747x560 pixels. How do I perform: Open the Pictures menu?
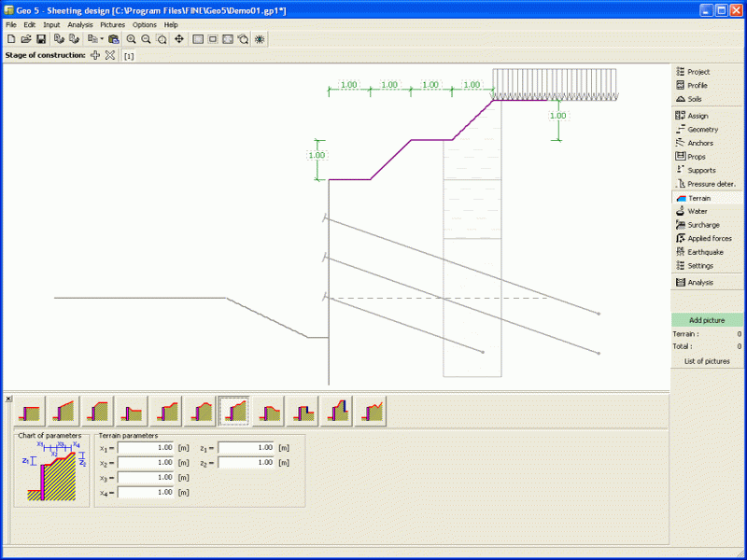click(x=112, y=24)
